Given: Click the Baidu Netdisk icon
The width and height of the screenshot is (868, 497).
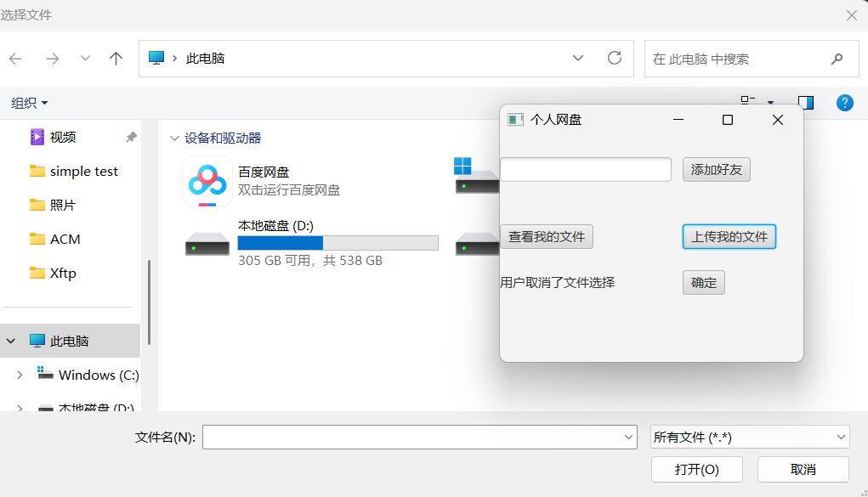Looking at the screenshot, I should (x=207, y=181).
